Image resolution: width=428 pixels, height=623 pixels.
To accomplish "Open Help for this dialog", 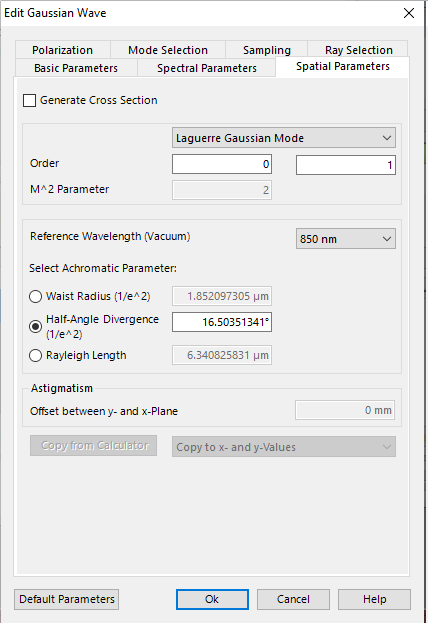I will click(x=374, y=599).
